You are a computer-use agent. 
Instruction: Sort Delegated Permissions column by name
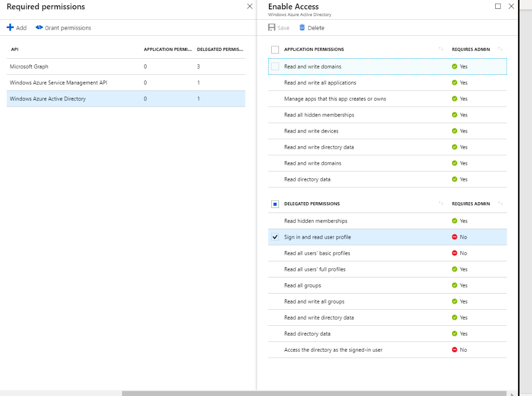(441, 203)
